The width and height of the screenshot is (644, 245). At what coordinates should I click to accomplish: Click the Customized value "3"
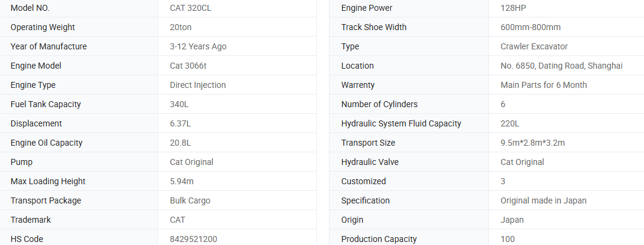pyautogui.click(x=503, y=182)
